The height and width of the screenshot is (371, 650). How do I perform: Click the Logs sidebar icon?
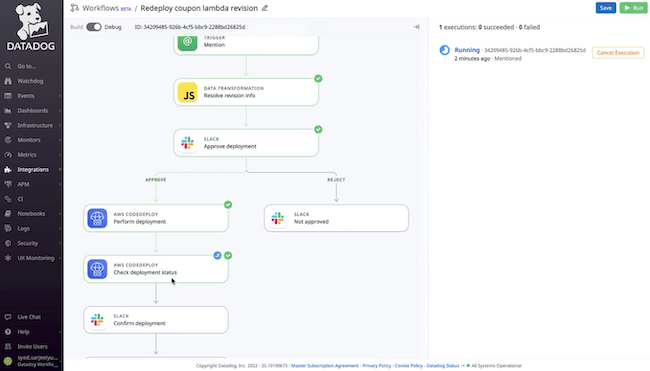click(x=8, y=228)
